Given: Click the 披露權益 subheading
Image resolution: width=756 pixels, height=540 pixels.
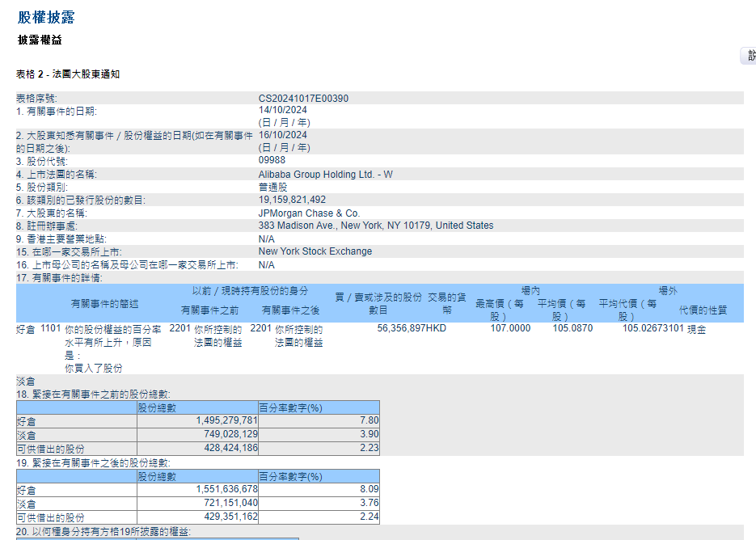Looking at the screenshot, I should point(40,40).
